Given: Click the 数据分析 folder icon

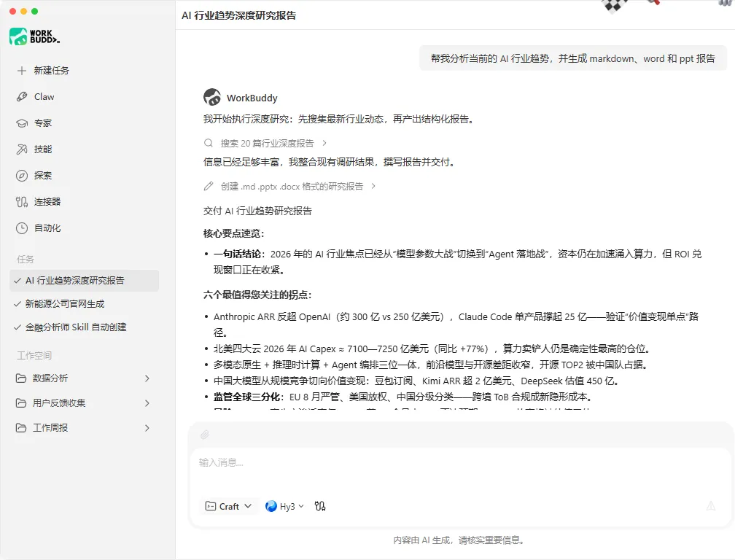Looking at the screenshot, I should (x=20, y=378).
